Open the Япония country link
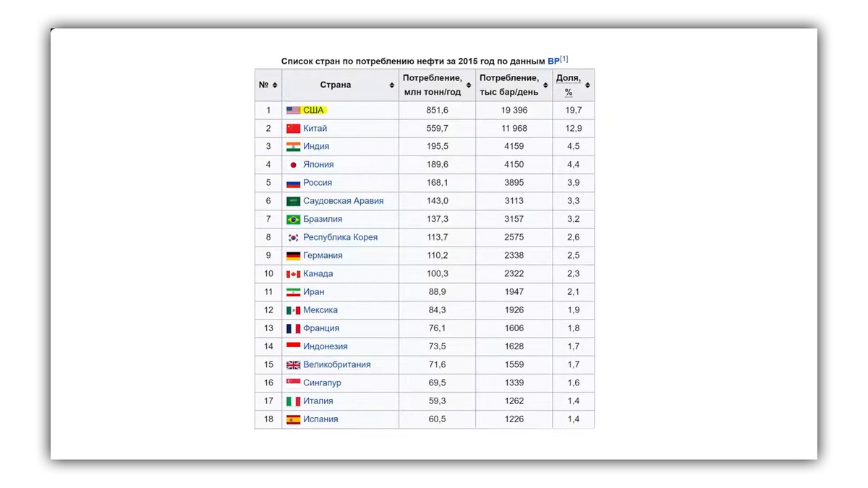The height and width of the screenshot is (488, 868). (318, 164)
